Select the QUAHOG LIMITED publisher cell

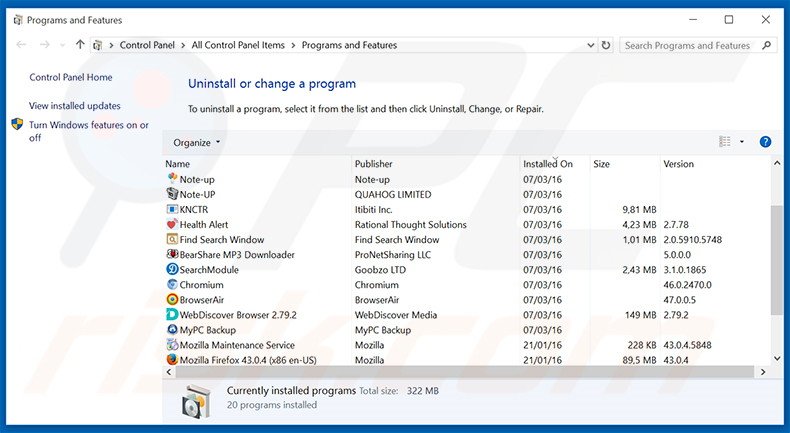pyautogui.click(x=393, y=194)
